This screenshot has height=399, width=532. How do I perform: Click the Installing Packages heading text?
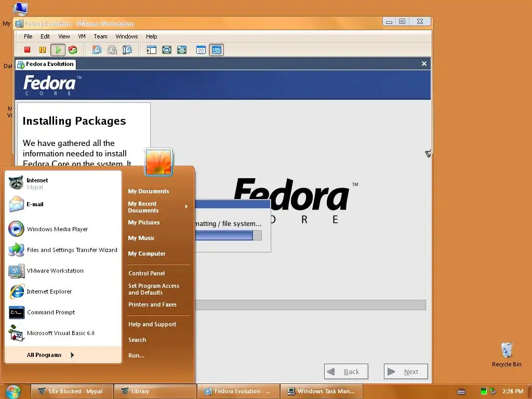point(74,121)
